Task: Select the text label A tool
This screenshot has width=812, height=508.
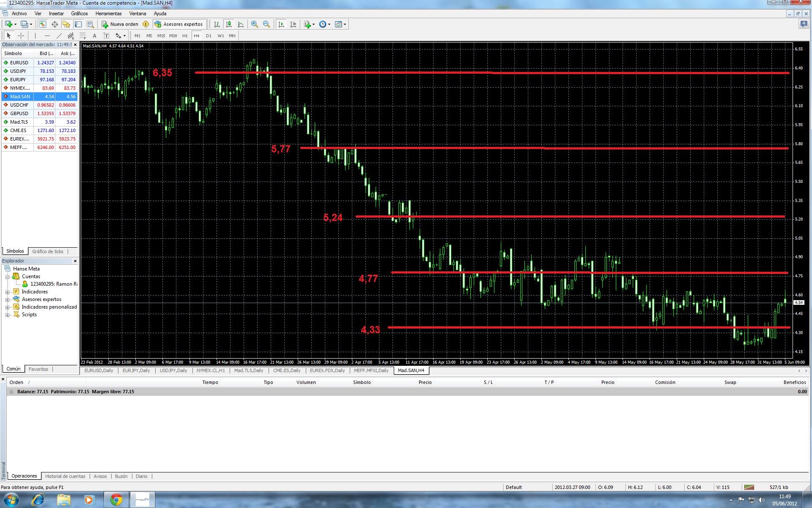Action: pos(94,36)
